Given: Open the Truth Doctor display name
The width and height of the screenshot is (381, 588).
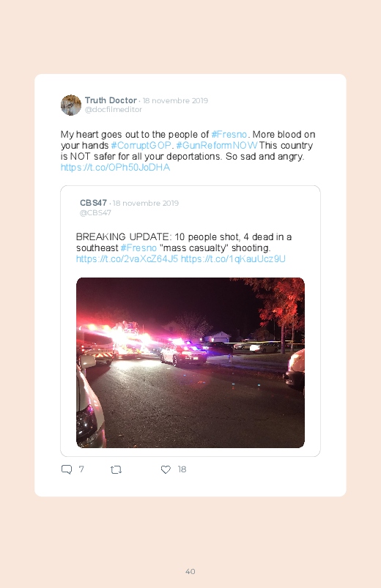Looking at the screenshot, I should [x=111, y=100].
